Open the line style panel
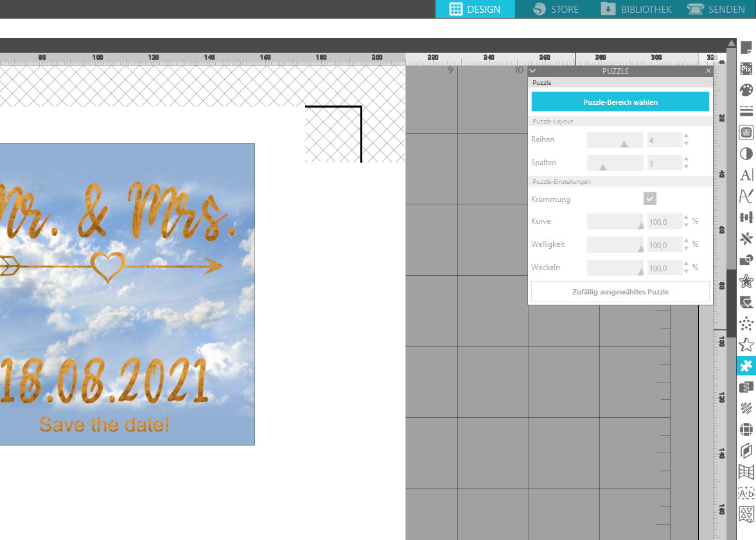756x540 pixels. click(746, 111)
